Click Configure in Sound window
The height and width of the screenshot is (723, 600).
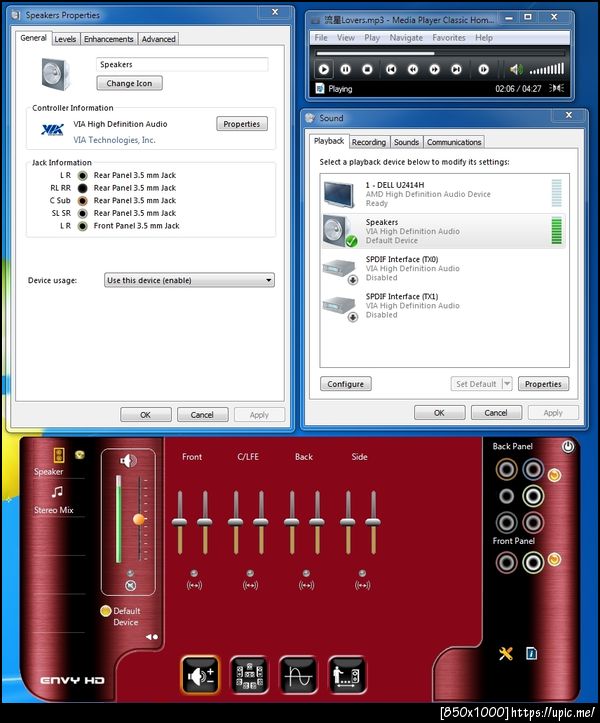pyautogui.click(x=345, y=384)
